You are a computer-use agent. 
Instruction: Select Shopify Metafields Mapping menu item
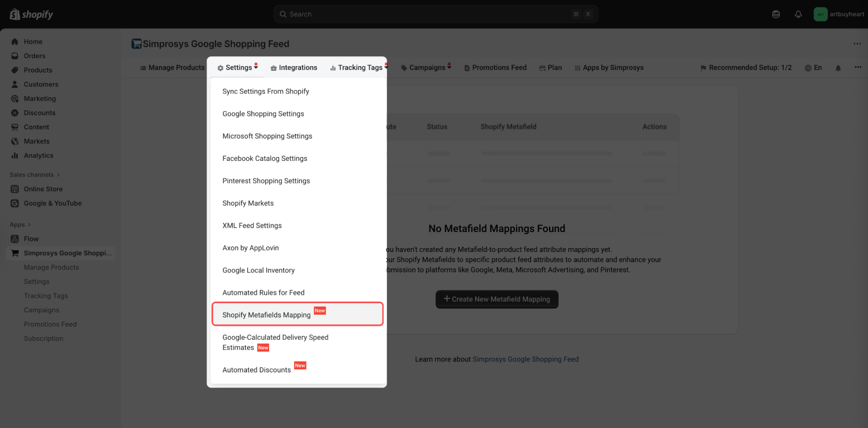pyautogui.click(x=266, y=315)
